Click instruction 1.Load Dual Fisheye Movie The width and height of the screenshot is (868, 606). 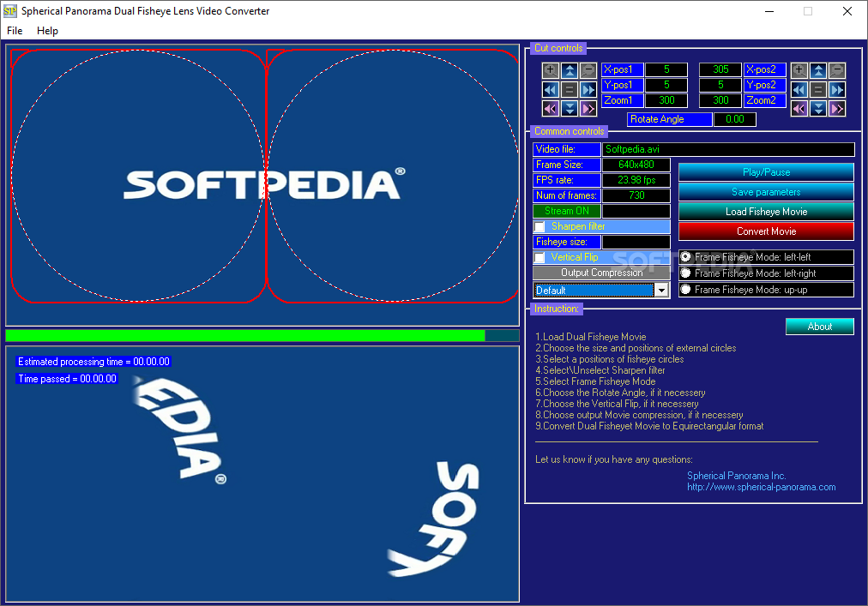[591, 337]
